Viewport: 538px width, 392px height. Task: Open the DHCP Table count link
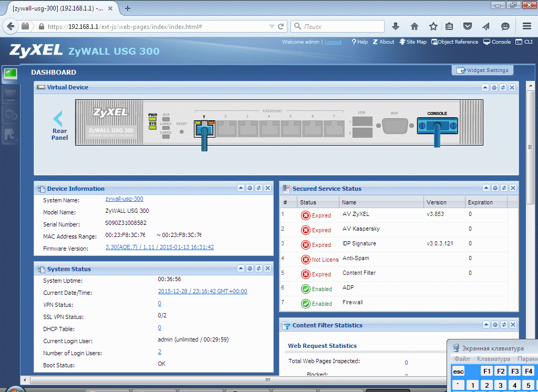coord(160,327)
